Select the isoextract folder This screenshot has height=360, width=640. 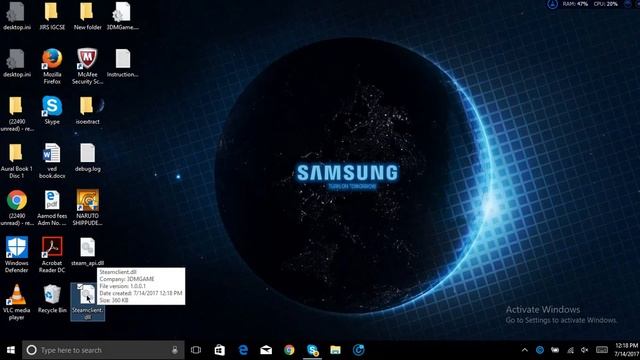tap(87, 110)
